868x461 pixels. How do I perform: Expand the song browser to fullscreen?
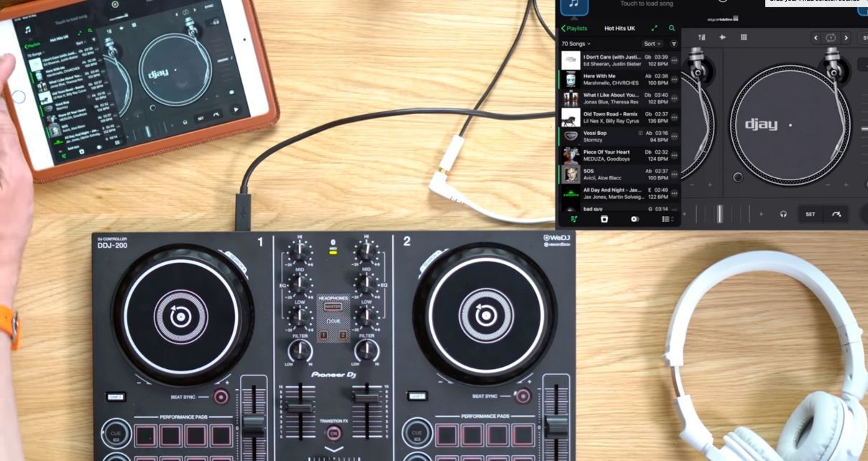tap(654, 28)
